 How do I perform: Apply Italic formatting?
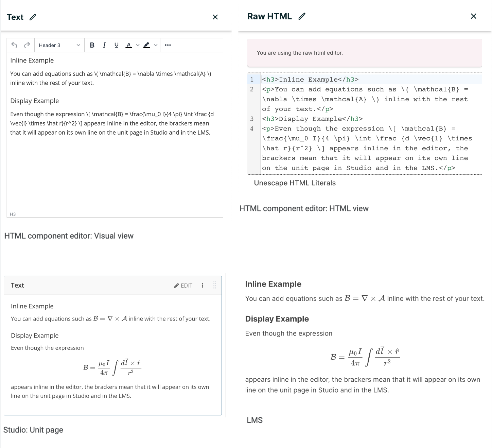click(x=104, y=45)
